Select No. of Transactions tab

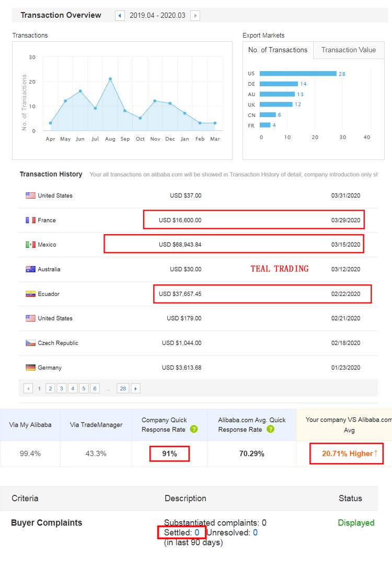pyautogui.click(x=278, y=50)
